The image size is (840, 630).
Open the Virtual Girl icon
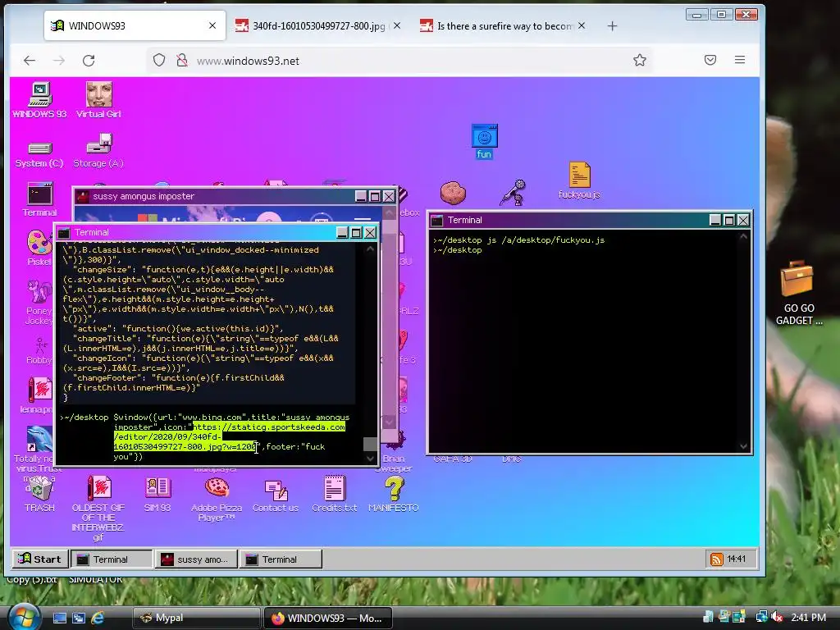98,100
